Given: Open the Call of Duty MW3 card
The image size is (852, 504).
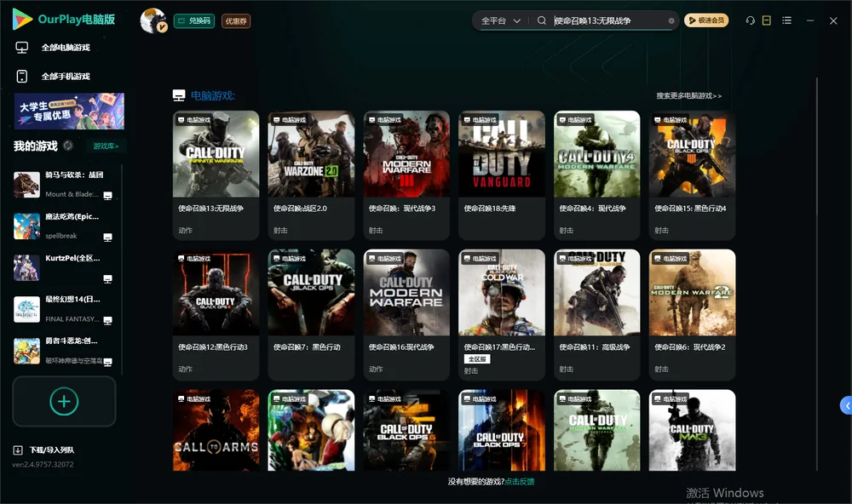Looking at the screenshot, I should tap(692, 430).
